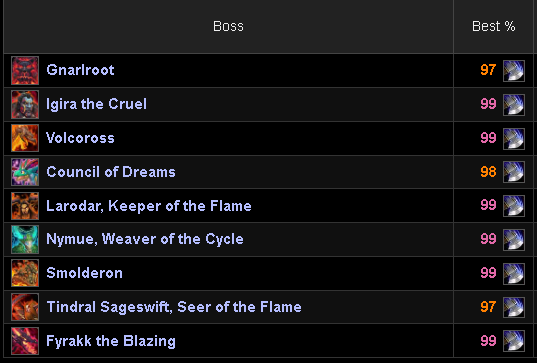Select the Nymue boss portrait icon
Screen dimensions: 537x363
25,239
